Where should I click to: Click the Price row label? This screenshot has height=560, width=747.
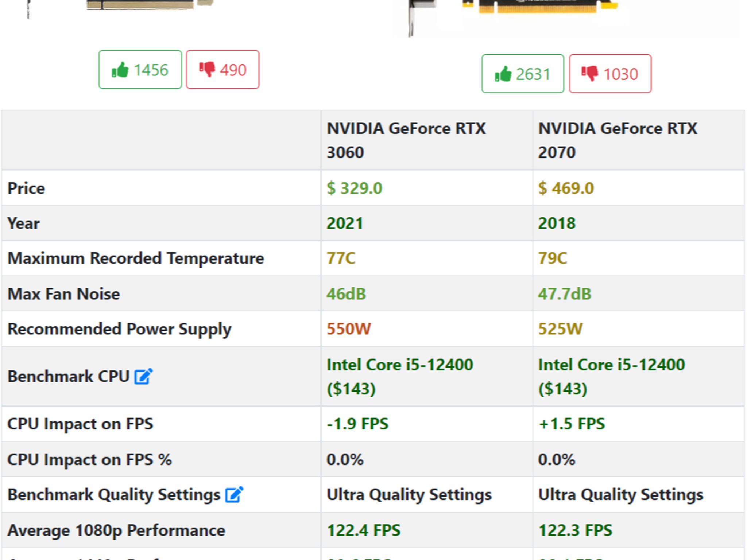[26, 188]
